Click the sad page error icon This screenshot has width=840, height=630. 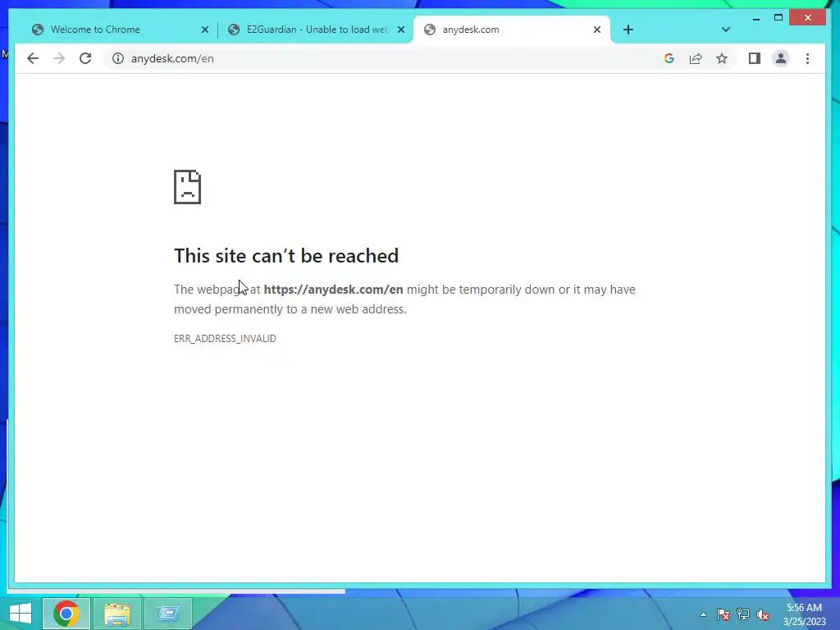point(188,187)
